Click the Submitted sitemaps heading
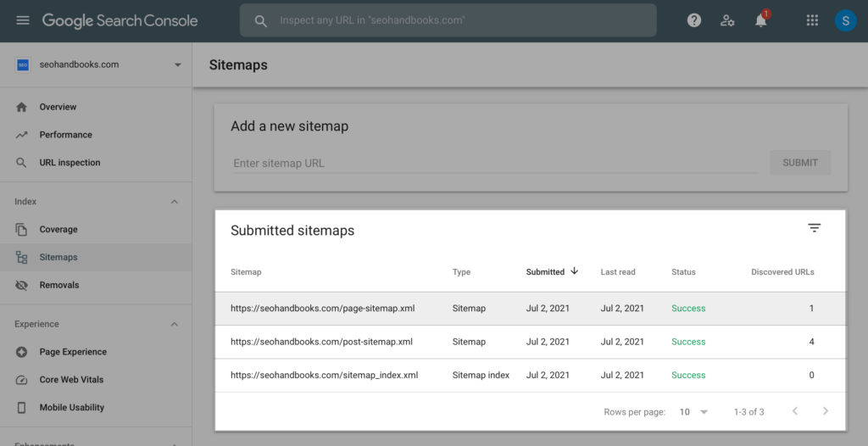Screen dimensions: 868x446 pos(292,231)
